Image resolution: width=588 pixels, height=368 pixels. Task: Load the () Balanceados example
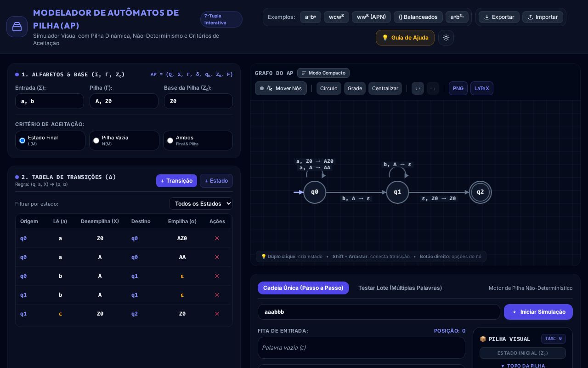point(418,17)
